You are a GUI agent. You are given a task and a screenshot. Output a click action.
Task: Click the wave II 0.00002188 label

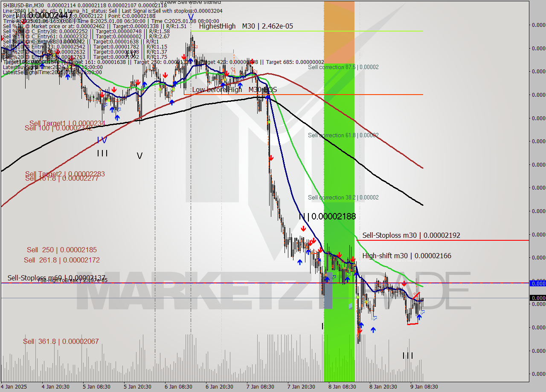327,216
